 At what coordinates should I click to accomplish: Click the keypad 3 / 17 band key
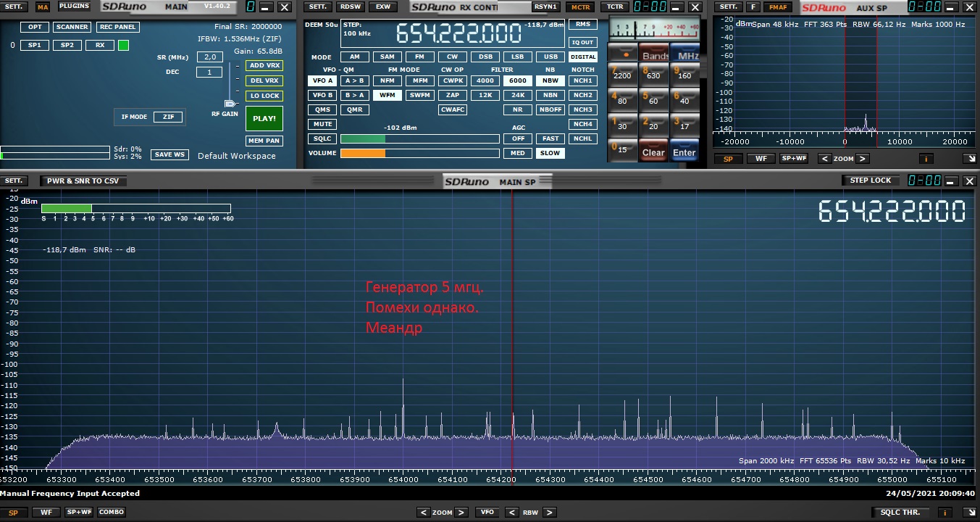pos(684,125)
